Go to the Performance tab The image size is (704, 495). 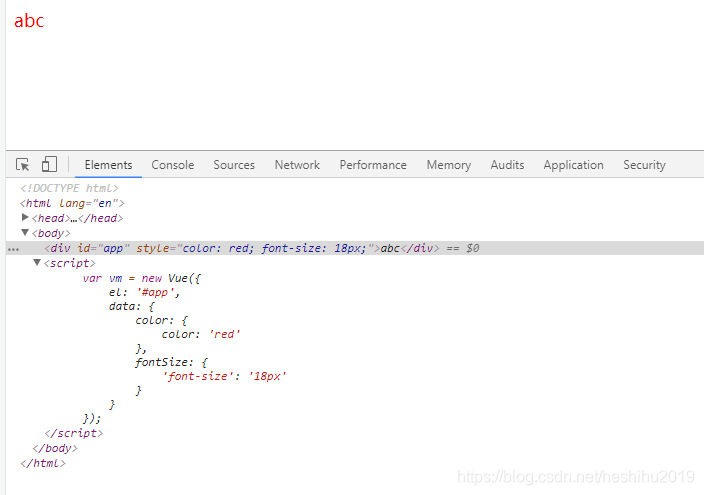click(x=373, y=165)
